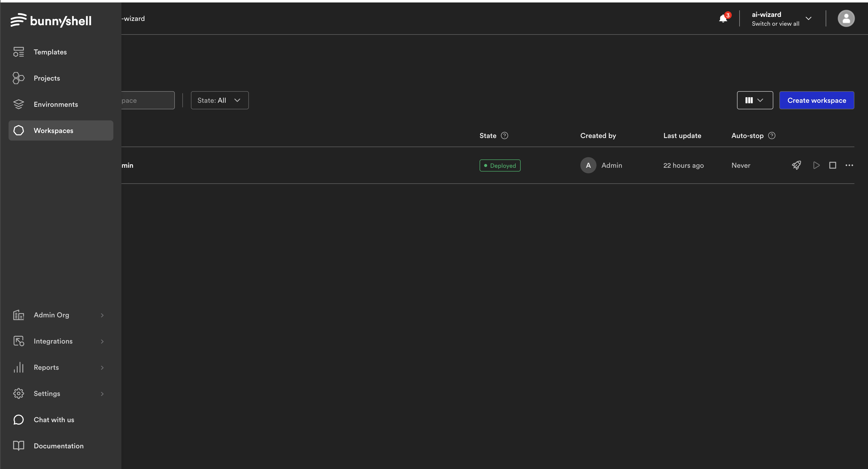The height and width of the screenshot is (469, 868).
Task: Click the Environments layers icon
Action: coord(19,105)
